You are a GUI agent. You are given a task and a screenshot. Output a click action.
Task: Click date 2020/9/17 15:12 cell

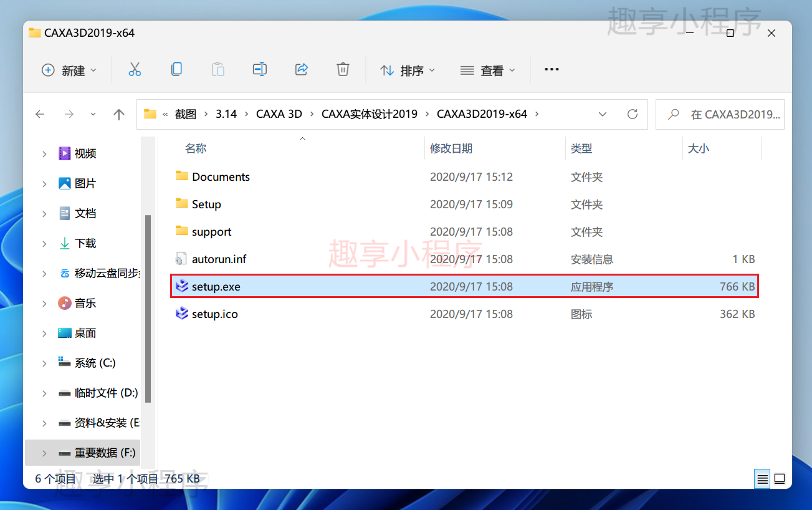click(471, 176)
